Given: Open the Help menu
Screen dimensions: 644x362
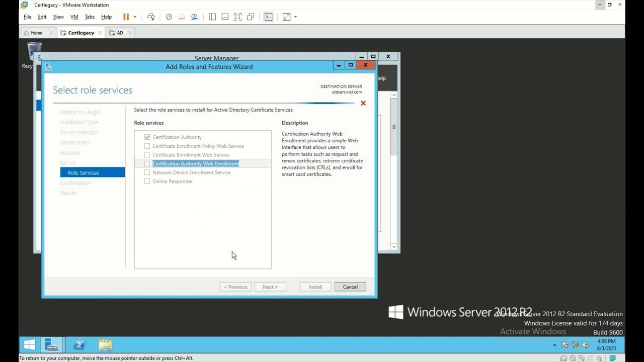Looking at the screenshot, I should [106, 17].
